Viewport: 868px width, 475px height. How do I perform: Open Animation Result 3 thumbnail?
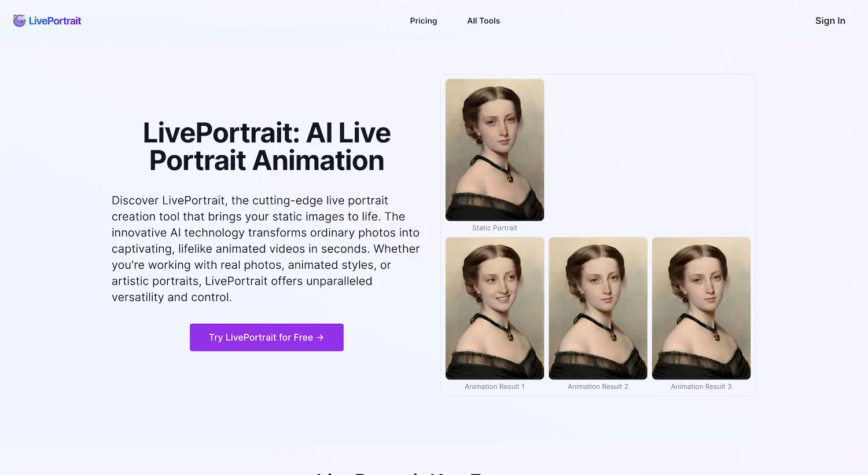(x=701, y=308)
